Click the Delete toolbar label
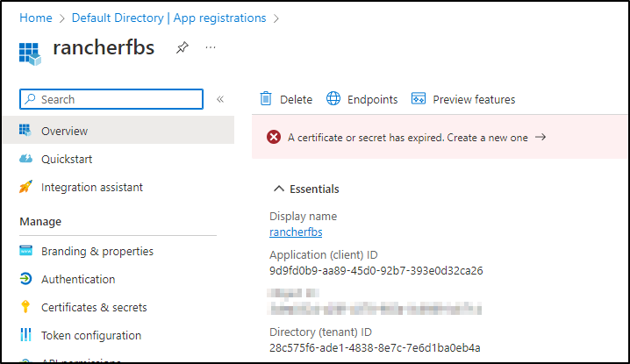This screenshot has width=630, height=364. [296, 100]
